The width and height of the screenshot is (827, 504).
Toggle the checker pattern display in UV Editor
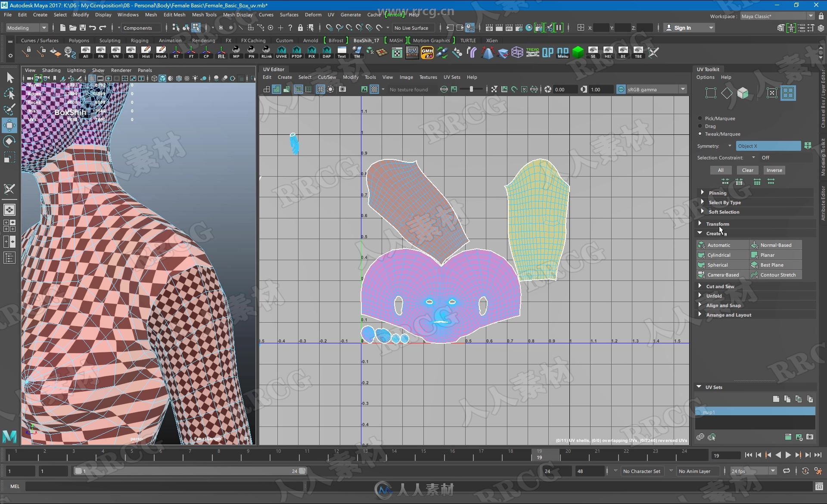click(374, 89)
